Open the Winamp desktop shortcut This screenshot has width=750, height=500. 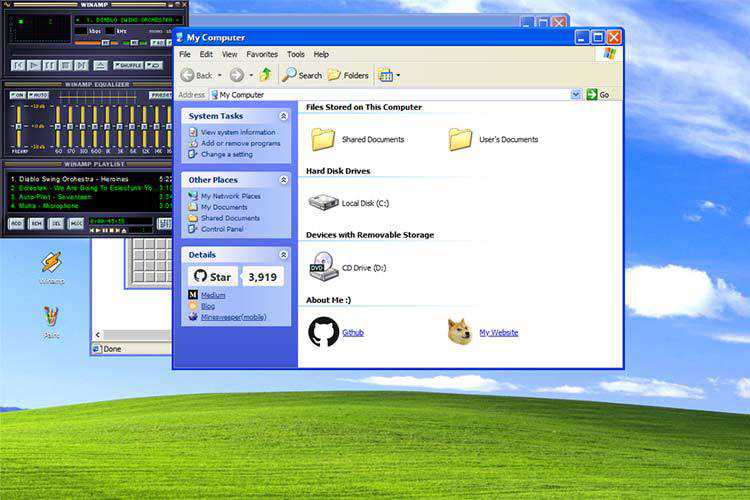51,263
